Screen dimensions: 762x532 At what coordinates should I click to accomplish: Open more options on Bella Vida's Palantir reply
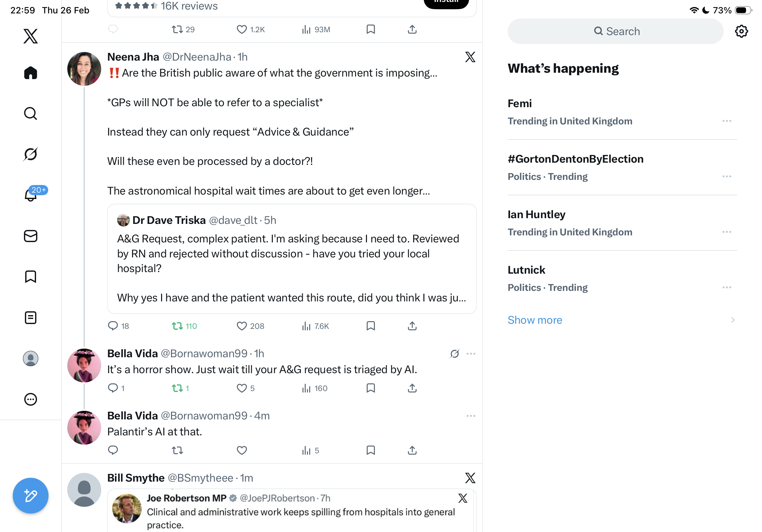pos(471,416)
